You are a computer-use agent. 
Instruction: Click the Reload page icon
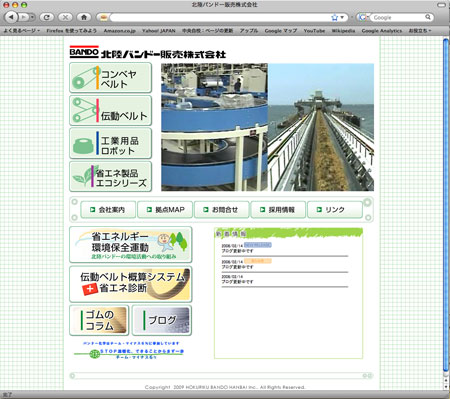(x=47, y=17)
